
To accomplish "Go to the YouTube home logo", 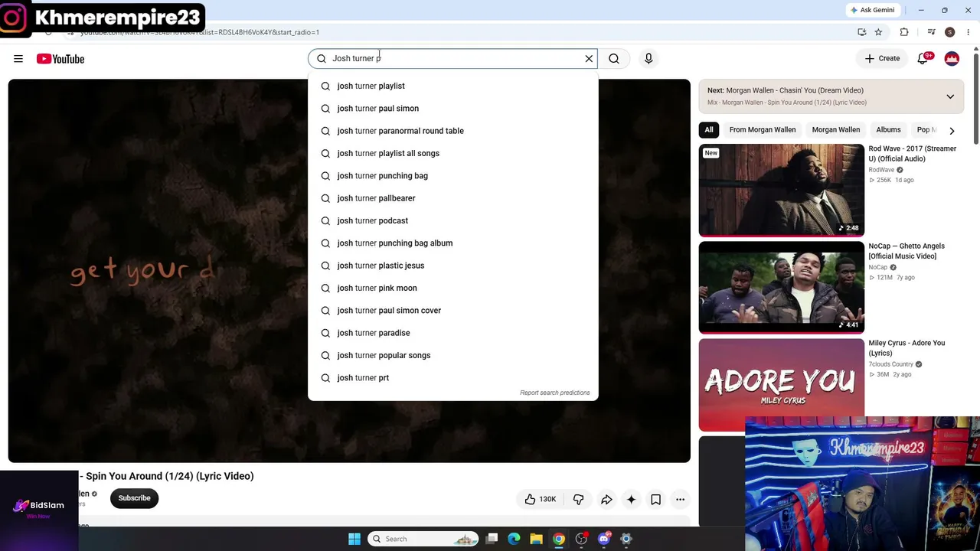I will pyautogui.click(x=60, y=59).
